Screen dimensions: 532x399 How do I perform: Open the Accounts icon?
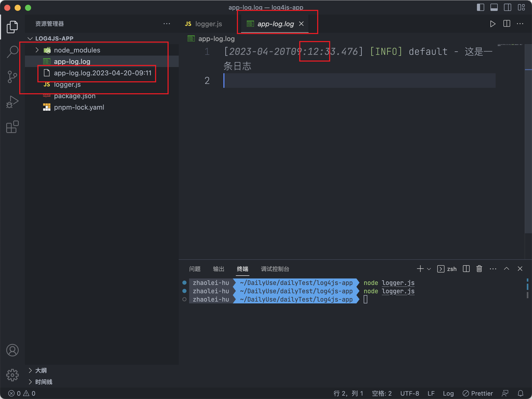[12, 350]
